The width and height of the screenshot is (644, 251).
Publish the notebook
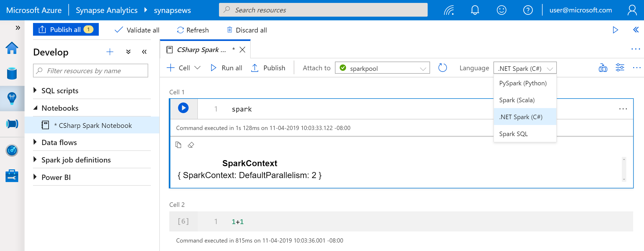268,68
